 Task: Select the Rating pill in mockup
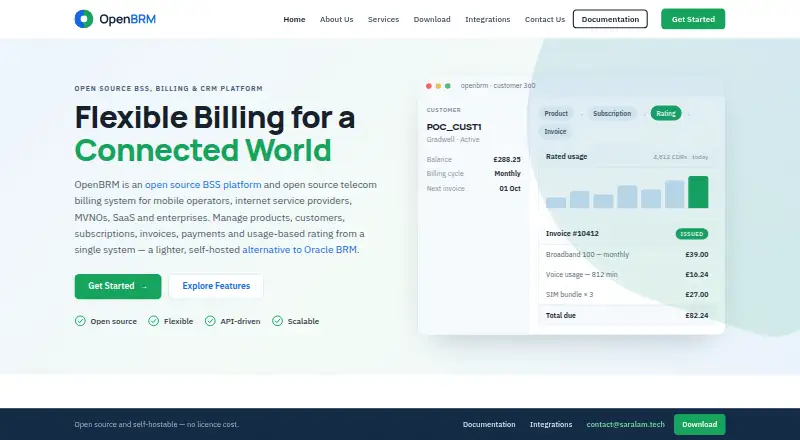point(666,113)
